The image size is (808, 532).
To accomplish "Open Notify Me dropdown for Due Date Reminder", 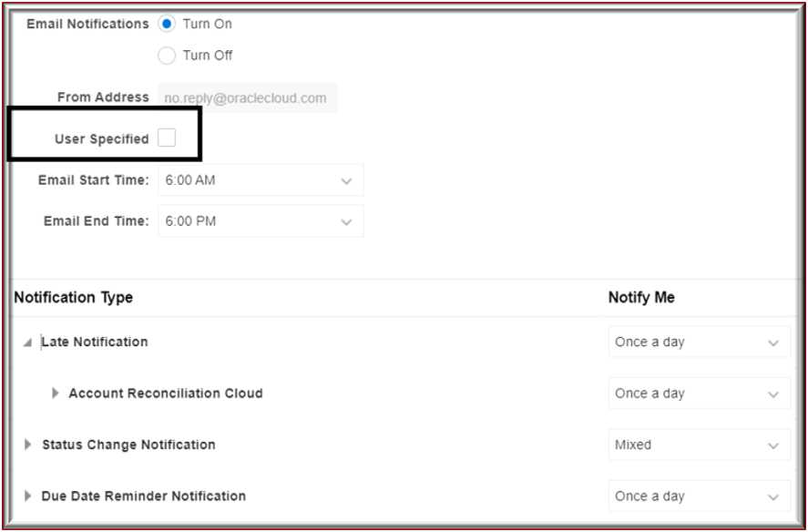I will [700, 496].
